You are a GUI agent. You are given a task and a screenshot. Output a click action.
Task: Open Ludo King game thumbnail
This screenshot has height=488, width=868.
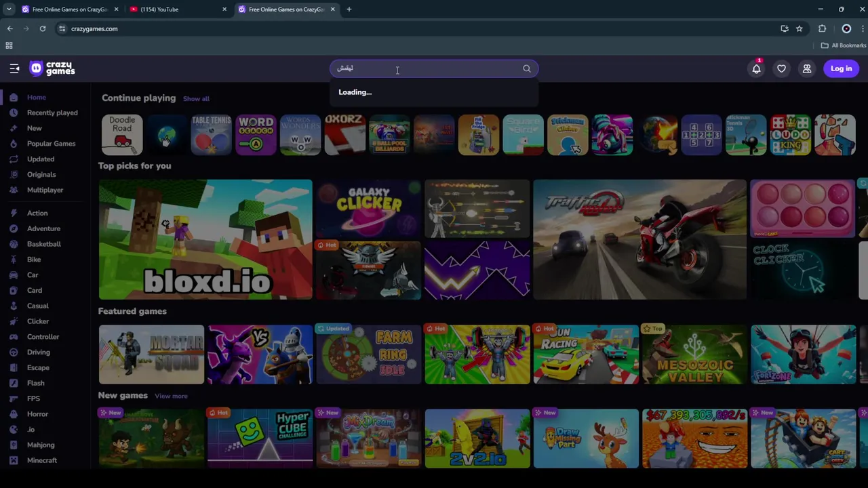(x=790, y=134)
